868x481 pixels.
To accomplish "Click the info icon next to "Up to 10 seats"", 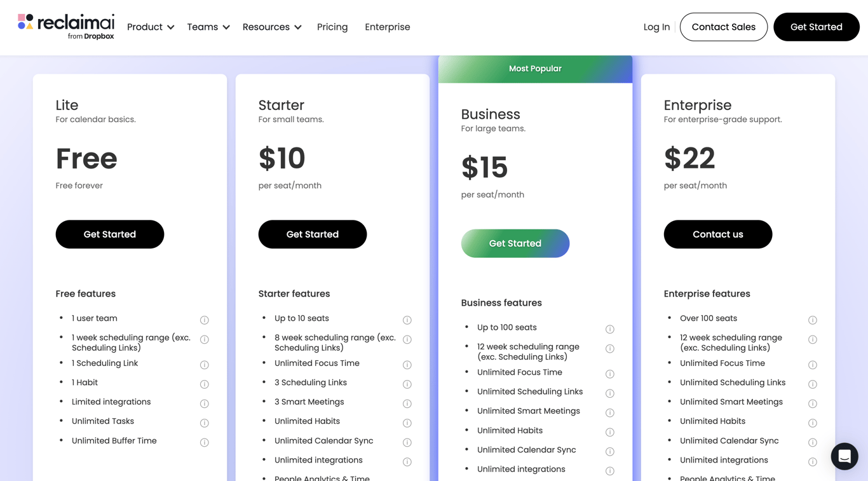I will click(x=407, y=320).
